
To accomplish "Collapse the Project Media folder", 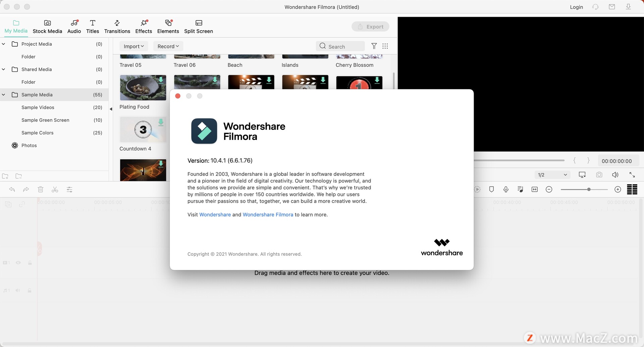I will (3, 44).
